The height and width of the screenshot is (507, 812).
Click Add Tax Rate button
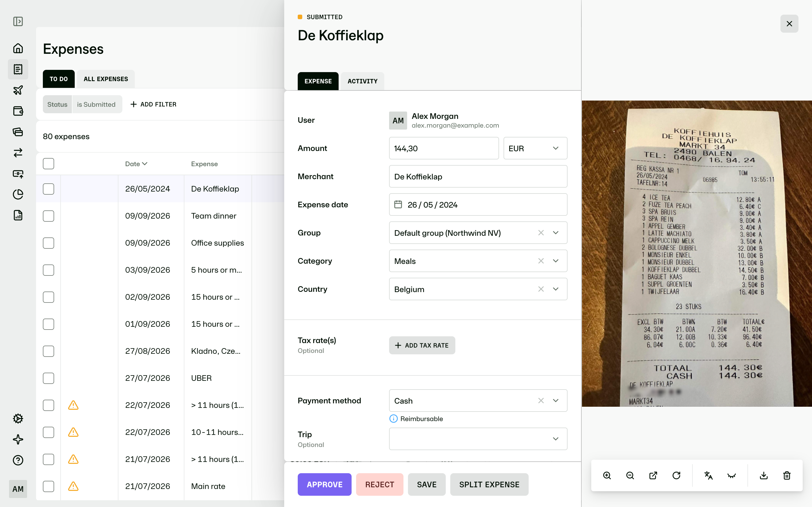pos(422,345)
